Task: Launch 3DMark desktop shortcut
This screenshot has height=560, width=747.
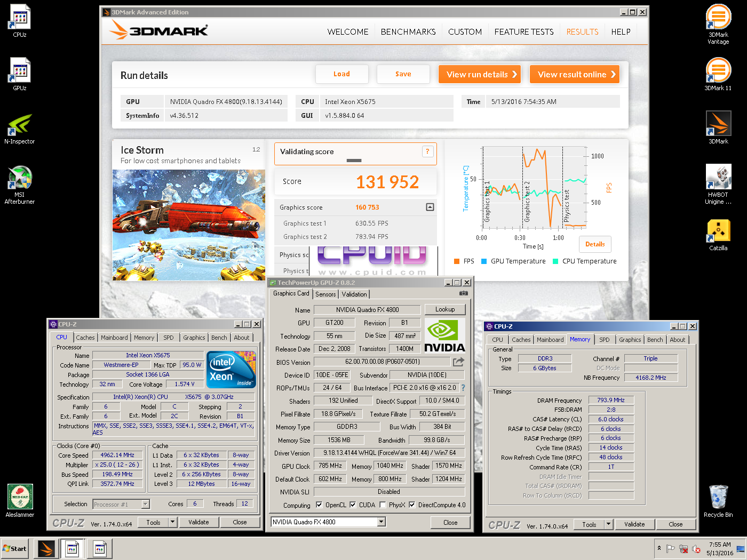Action: (x=718, y=127)
